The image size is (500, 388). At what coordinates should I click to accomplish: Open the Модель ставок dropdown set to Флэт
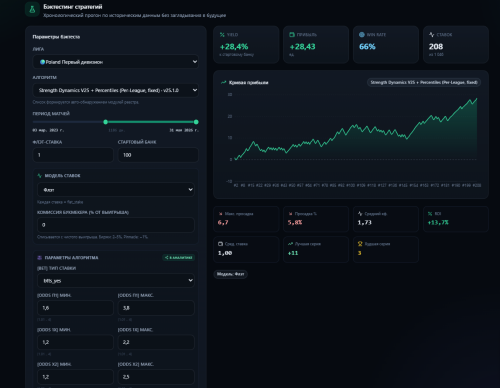pyautogui.click(x=116, y=190)
